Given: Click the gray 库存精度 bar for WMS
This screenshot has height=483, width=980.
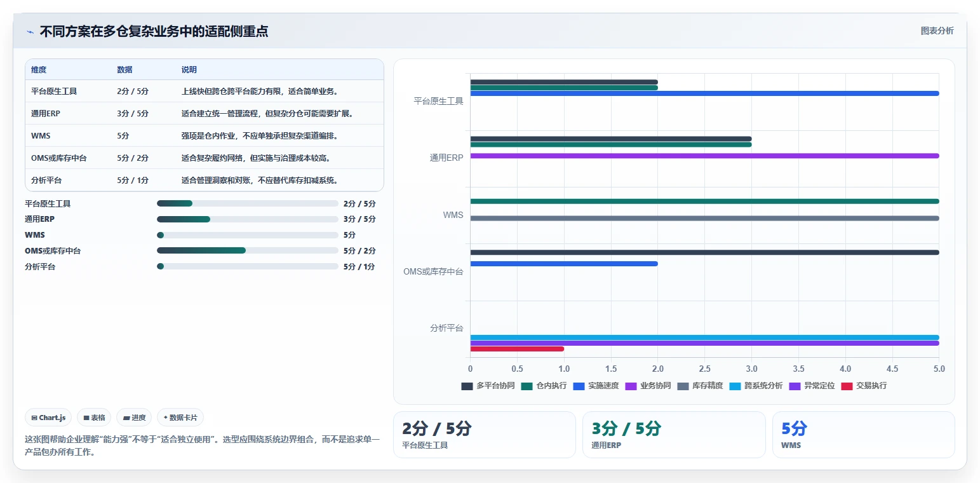Looking at the screenshot, I should click(704, 219).
